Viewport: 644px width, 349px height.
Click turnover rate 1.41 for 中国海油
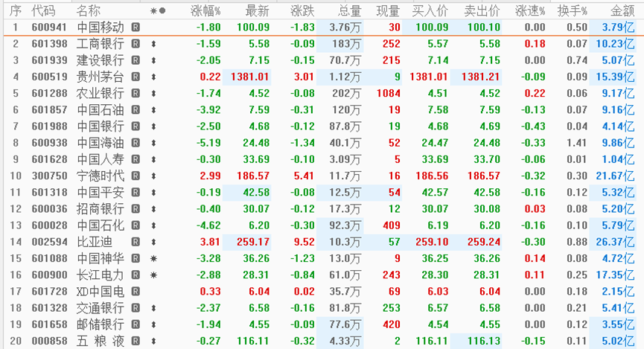pyautogui.click(x=577, y=143)
